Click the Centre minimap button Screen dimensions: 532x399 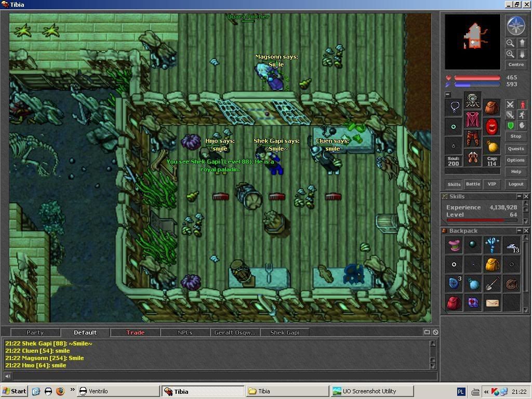click(516, 64)
